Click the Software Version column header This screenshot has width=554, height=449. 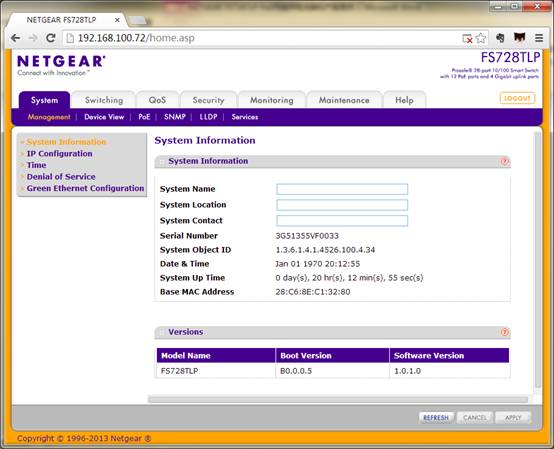point(449,355)
